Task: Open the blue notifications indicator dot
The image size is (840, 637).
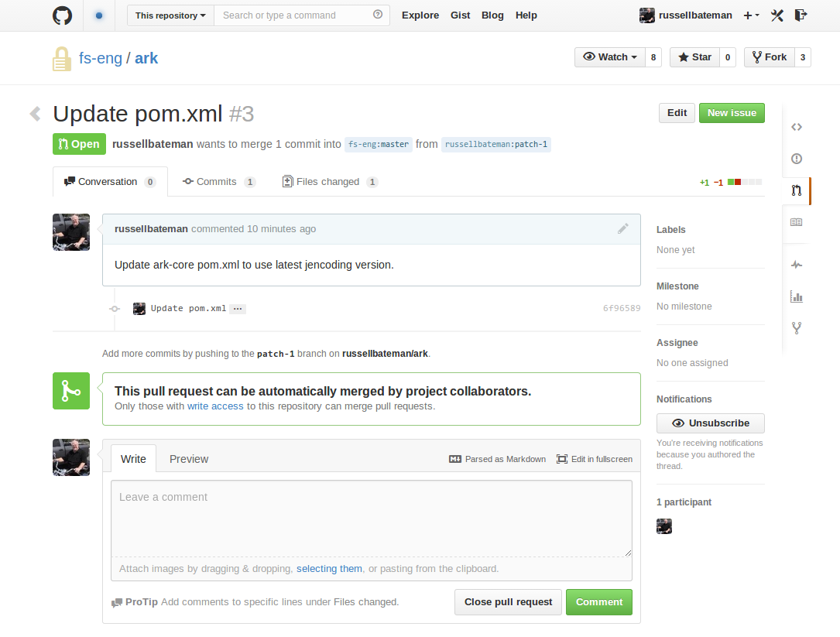Action: (98, 15)
